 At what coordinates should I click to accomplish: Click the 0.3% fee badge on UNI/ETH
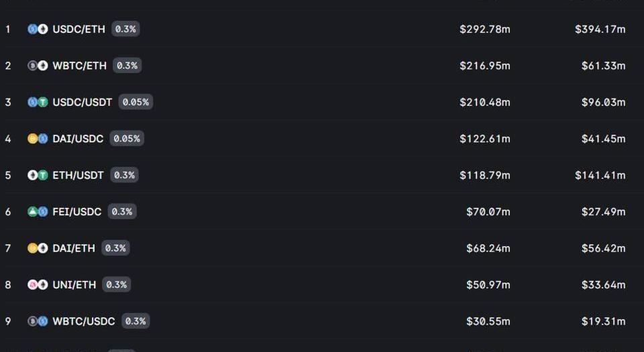tap(116, 285)
